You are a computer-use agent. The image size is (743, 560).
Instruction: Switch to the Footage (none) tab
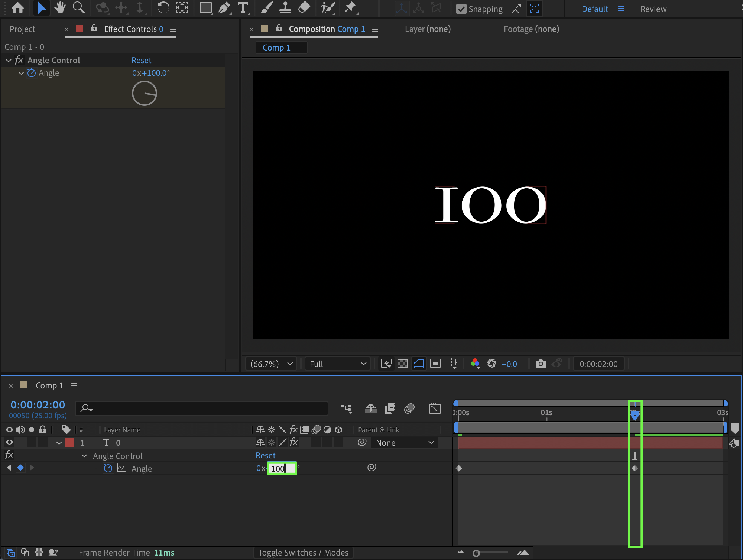click(x=531, y=29)
